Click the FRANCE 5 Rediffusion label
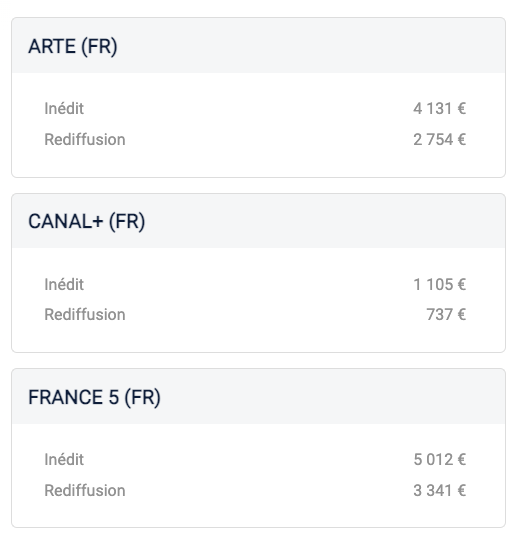 tap(85, 490)
